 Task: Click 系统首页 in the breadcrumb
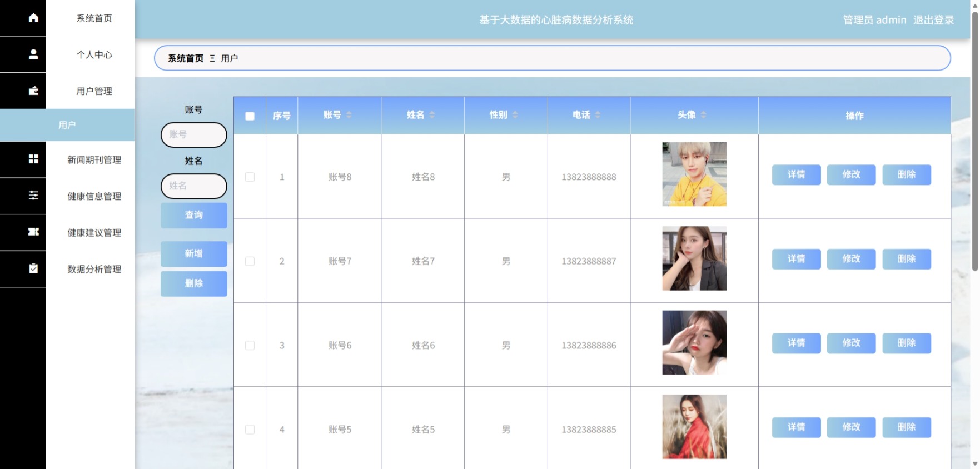coord(186,58)
